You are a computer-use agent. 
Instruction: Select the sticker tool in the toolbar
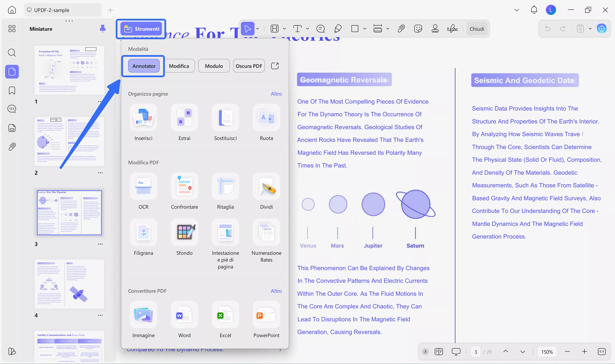point(418,28)
